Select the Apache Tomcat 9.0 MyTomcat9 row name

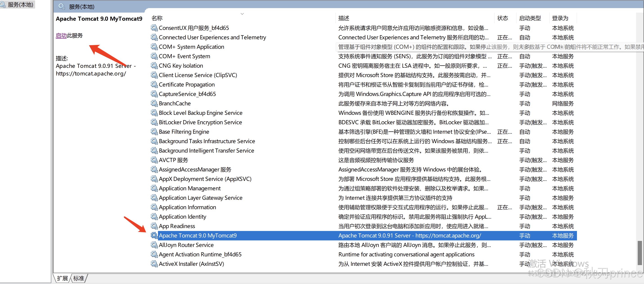(198, 235)
